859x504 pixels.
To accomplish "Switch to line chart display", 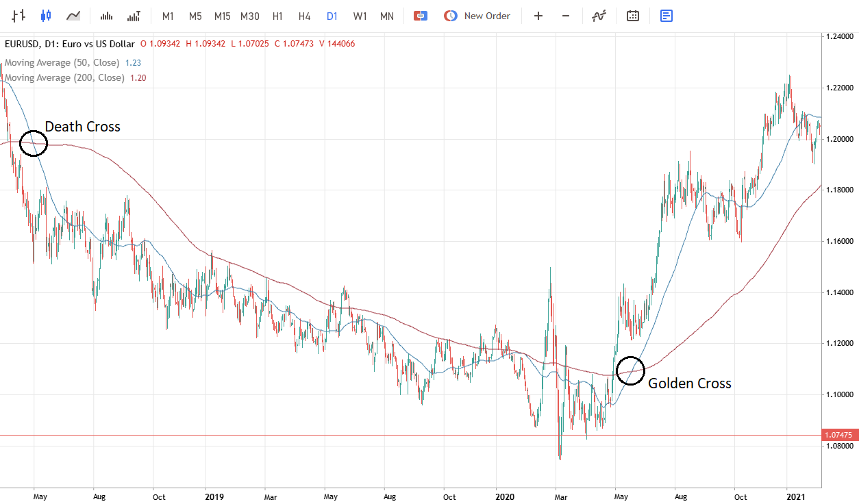I will pyautogui.click(x=73, y=15).
